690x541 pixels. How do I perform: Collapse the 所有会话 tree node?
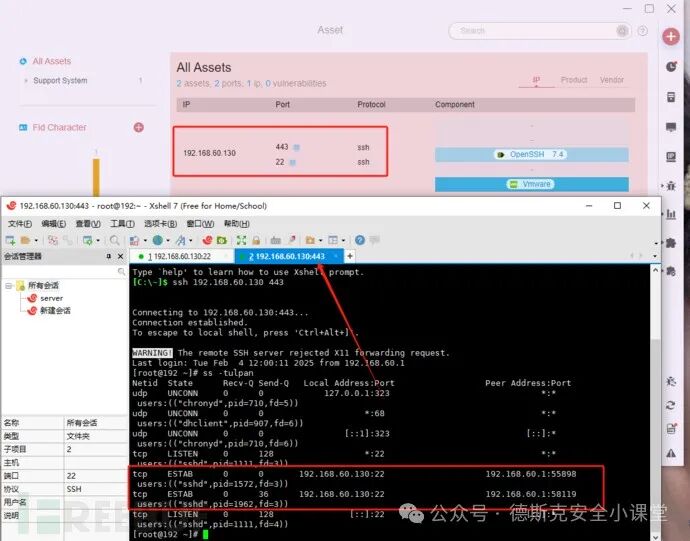coord(8,286)
